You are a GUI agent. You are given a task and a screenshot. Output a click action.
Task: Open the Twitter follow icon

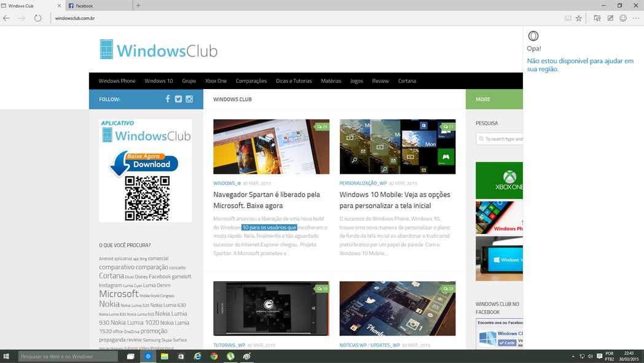[x=178, y=99]
